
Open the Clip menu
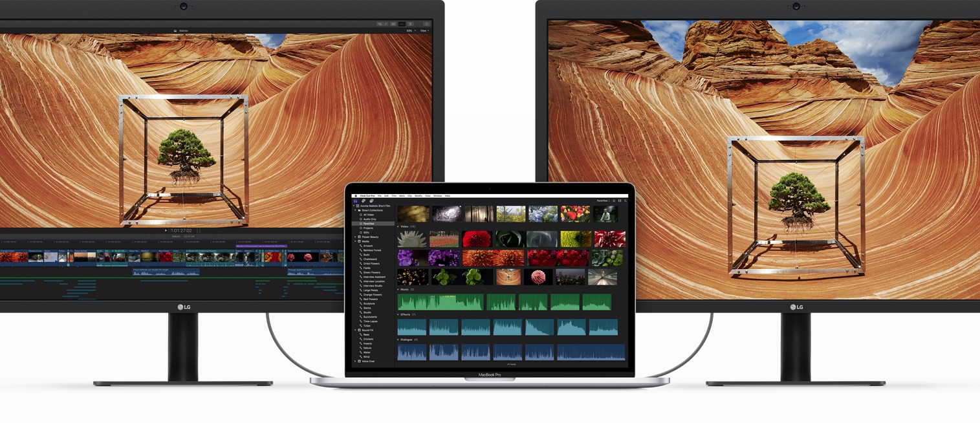409,196
